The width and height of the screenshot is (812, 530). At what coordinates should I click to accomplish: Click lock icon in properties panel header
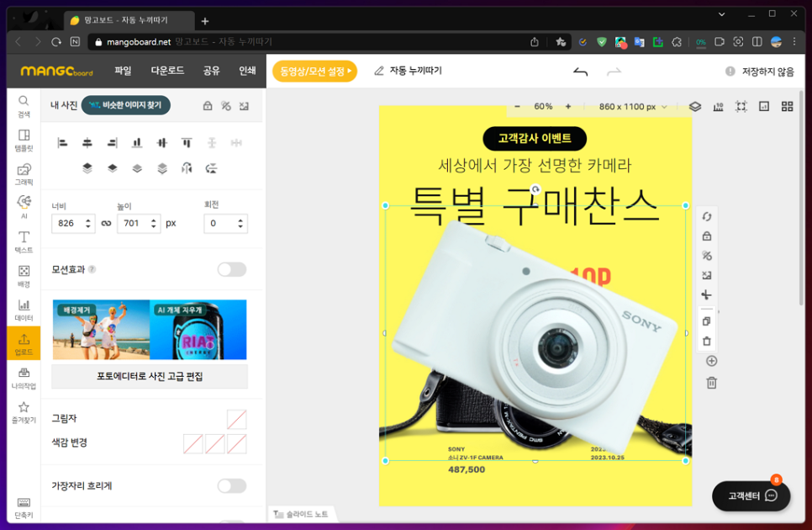[208, 106]
